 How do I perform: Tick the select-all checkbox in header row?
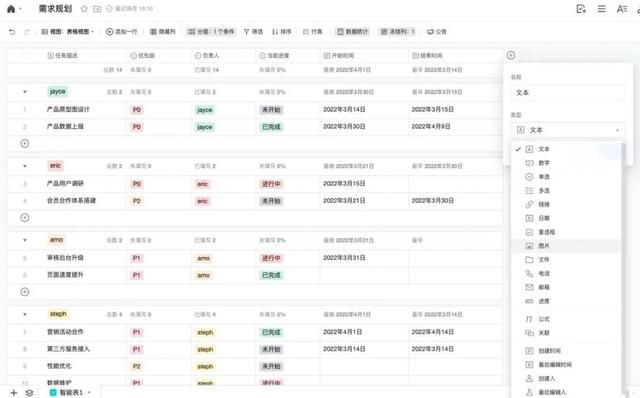(x=25, y=56)
